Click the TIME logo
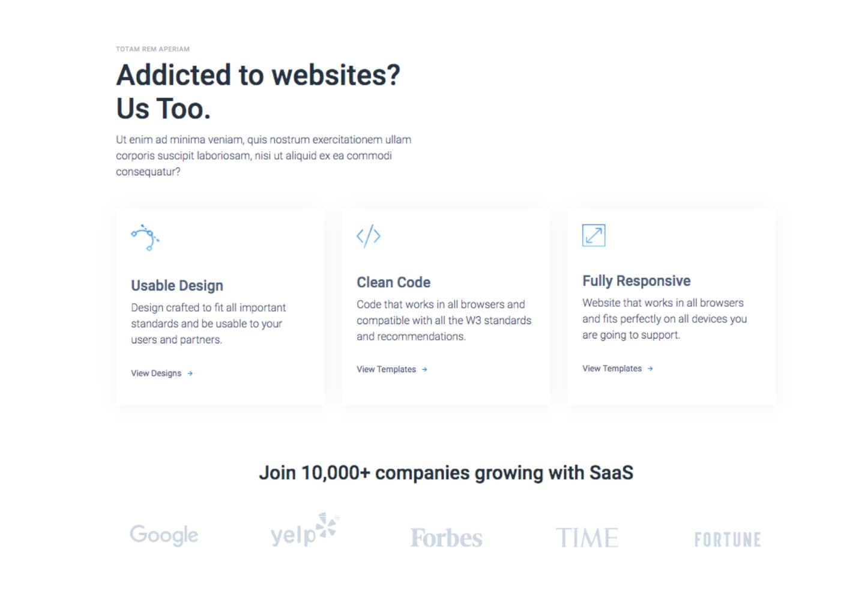 [587, 538]
